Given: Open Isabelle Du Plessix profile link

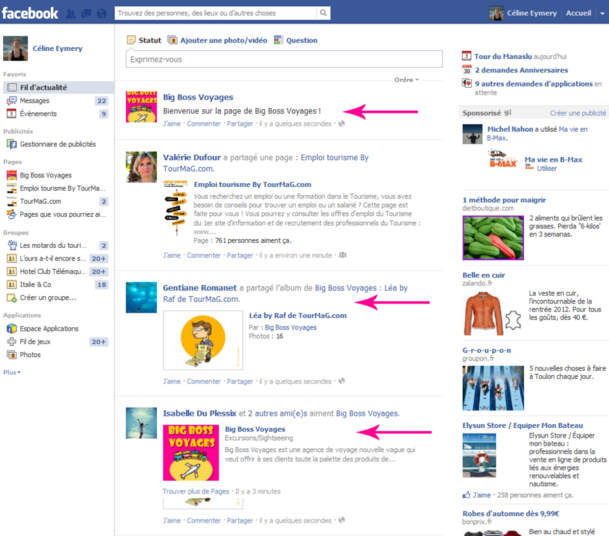Looking at the screenshot, I should pos(199,413).
